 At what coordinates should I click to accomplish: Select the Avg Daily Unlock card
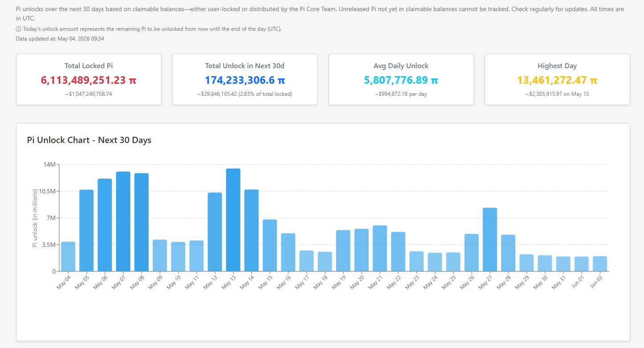pyautogui.click(x=401, y=79)
